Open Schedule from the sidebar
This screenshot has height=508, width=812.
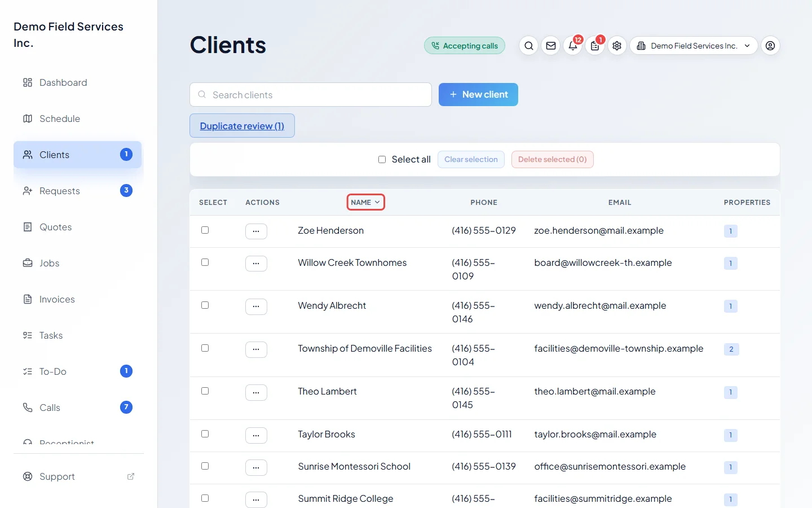pyautogui.click(x=78, y=119)
